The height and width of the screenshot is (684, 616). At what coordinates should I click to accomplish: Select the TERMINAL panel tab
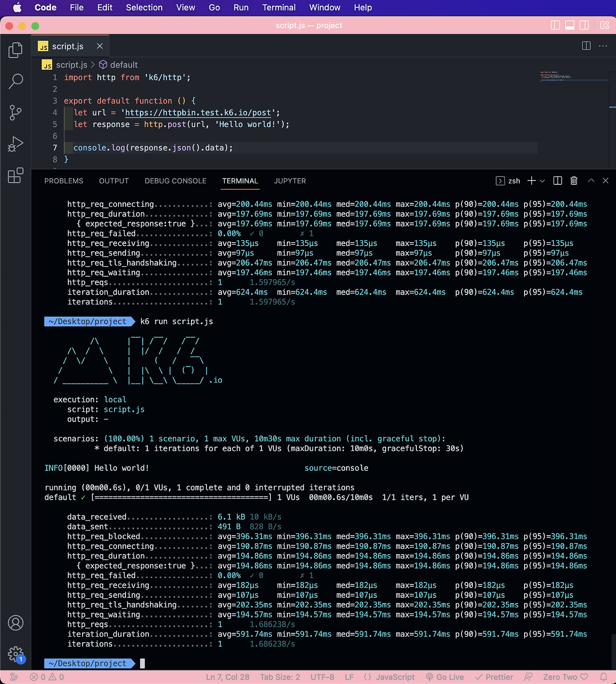240,181
